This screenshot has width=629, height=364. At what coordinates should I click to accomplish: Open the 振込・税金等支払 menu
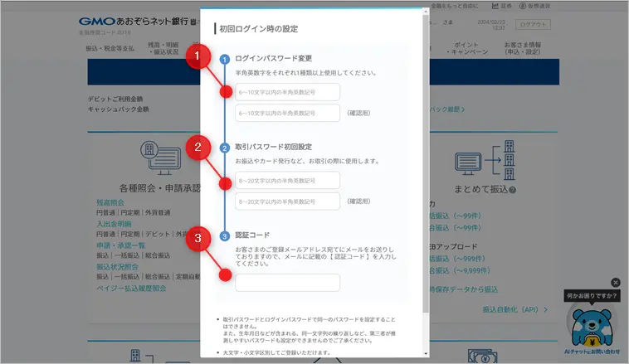(109, 49)
